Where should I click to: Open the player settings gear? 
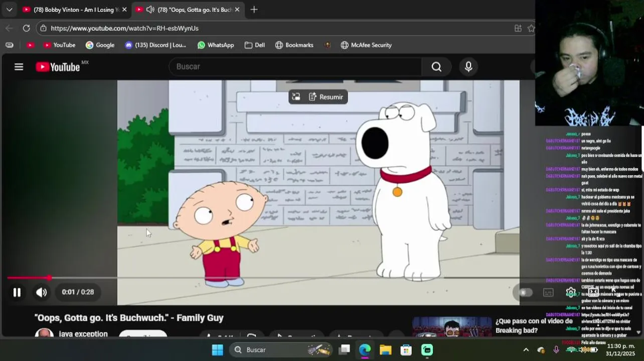point(571,292)
